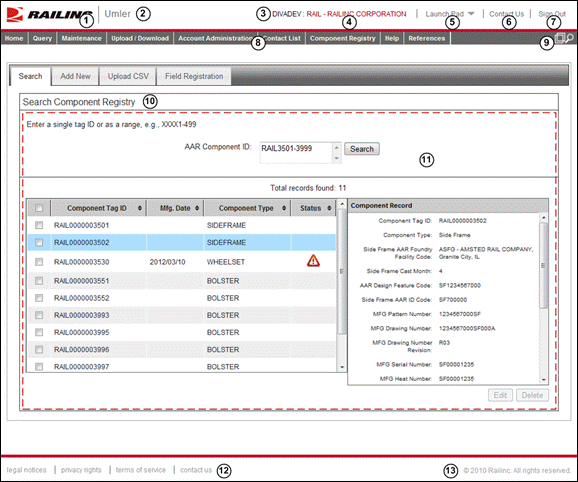The image size is (578, 482).
Task: Click the Component Type column header
Action: (x=247, y=208)
